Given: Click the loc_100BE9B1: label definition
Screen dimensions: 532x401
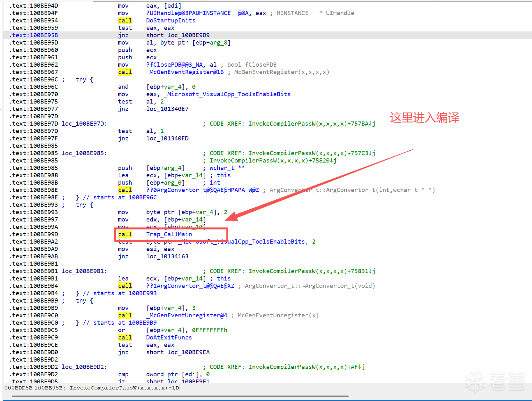Looking at the screenshot, I should pyautogui.click(x=84, y=271).
